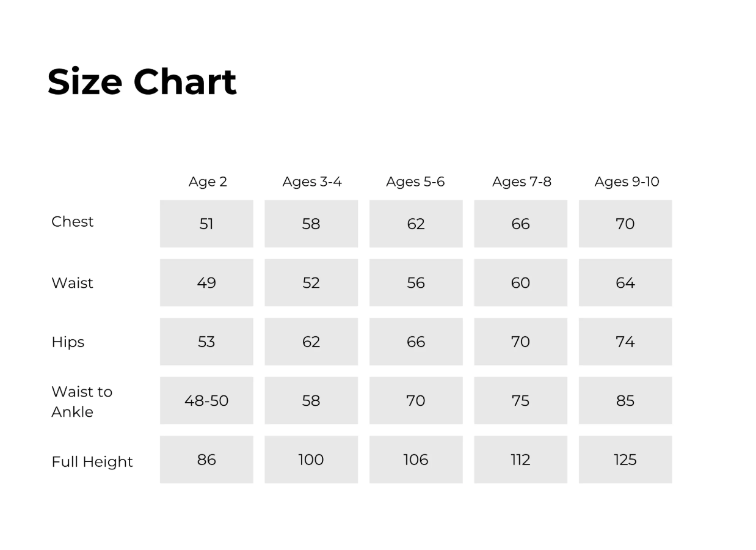Select the Hips cell showing 74

[625, 342]
